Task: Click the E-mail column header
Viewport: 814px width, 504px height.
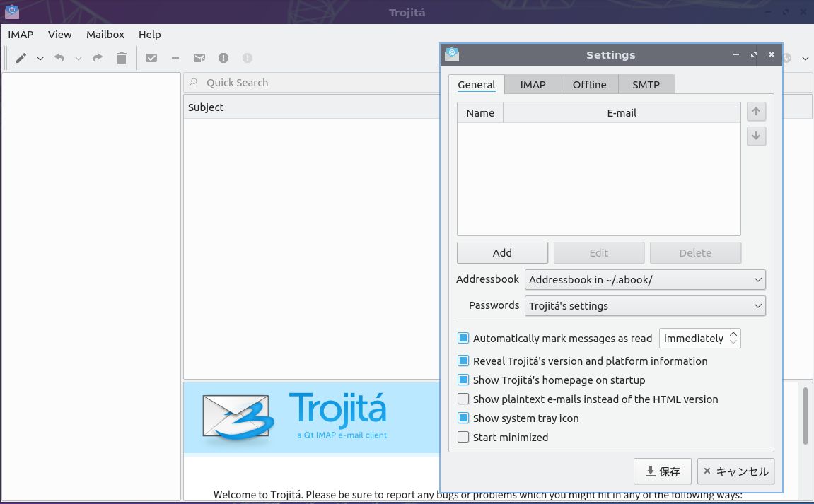Action: point(622,112)
